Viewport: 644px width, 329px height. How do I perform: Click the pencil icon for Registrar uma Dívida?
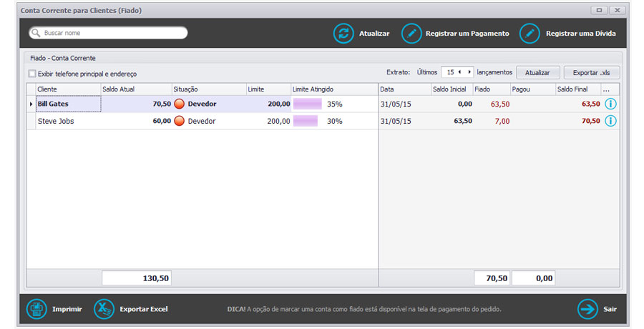[530, 34]
